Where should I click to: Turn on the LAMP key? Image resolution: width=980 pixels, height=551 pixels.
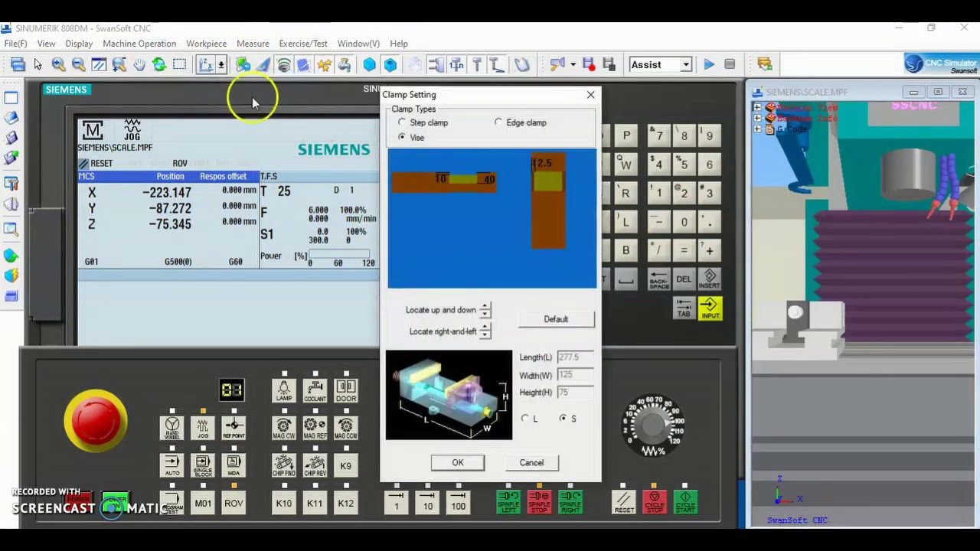tap(284, 390)
